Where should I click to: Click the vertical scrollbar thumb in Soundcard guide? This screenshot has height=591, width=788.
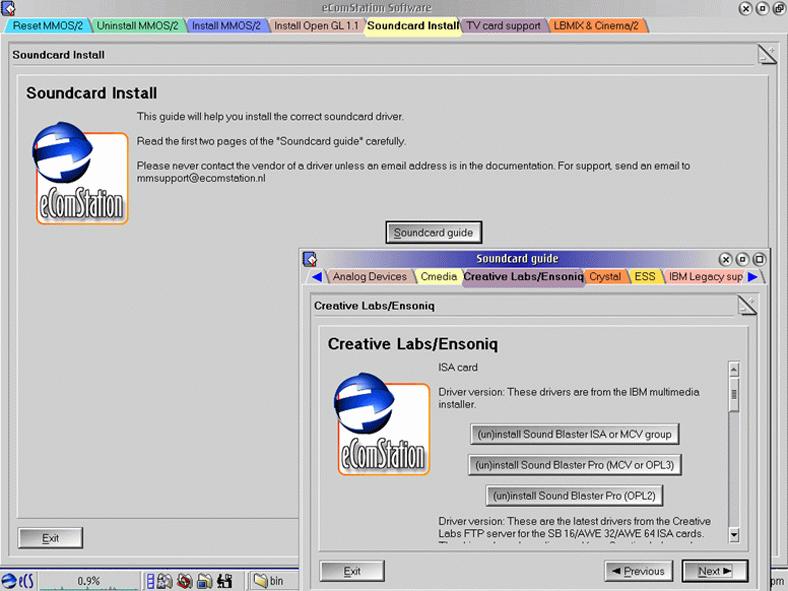(734, 395)
